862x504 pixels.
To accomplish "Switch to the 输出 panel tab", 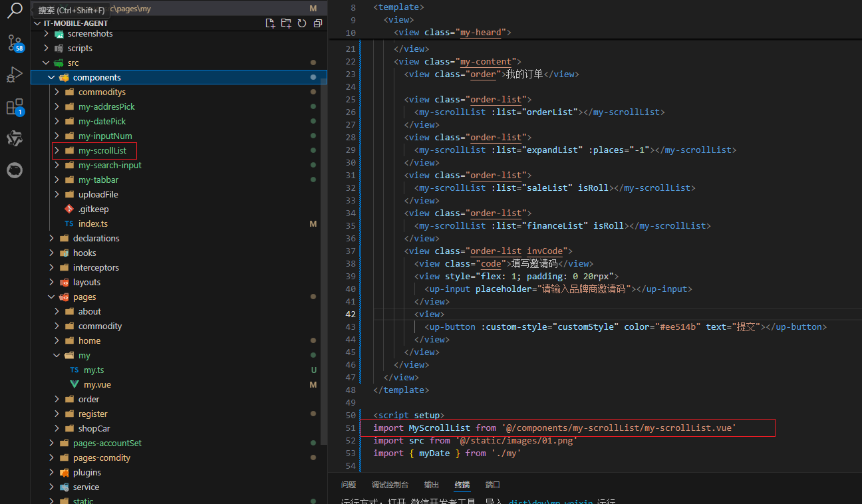I will pos(432,485).
